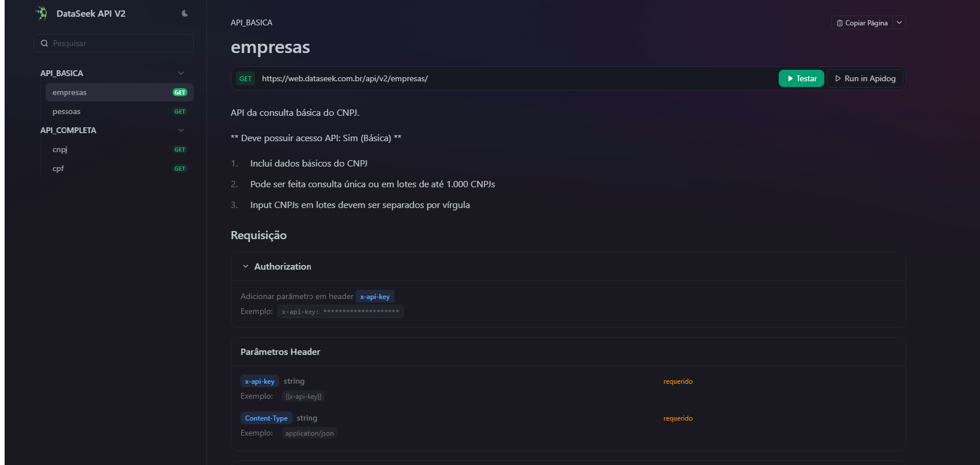Screen dimensions: 980x465
Task: Click the green Testar button
Action: (801, 78)
